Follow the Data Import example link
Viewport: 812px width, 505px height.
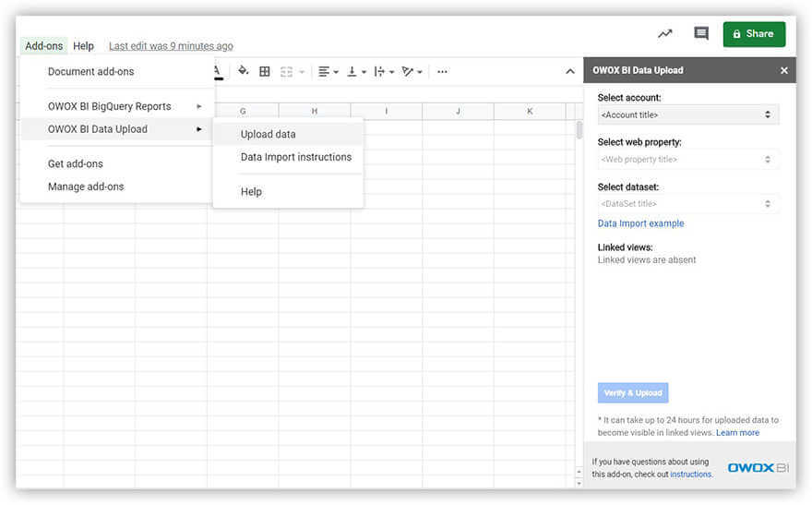[x=640, y=223]
